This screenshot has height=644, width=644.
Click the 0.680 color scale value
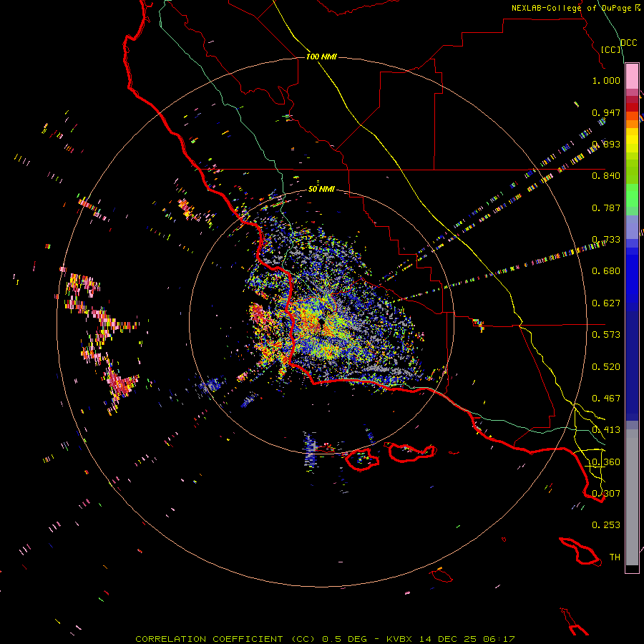(606, 271)
